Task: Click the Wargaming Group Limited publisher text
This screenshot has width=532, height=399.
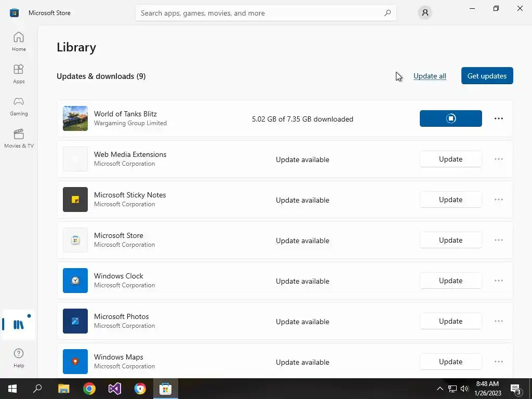Action: point(130,123)
